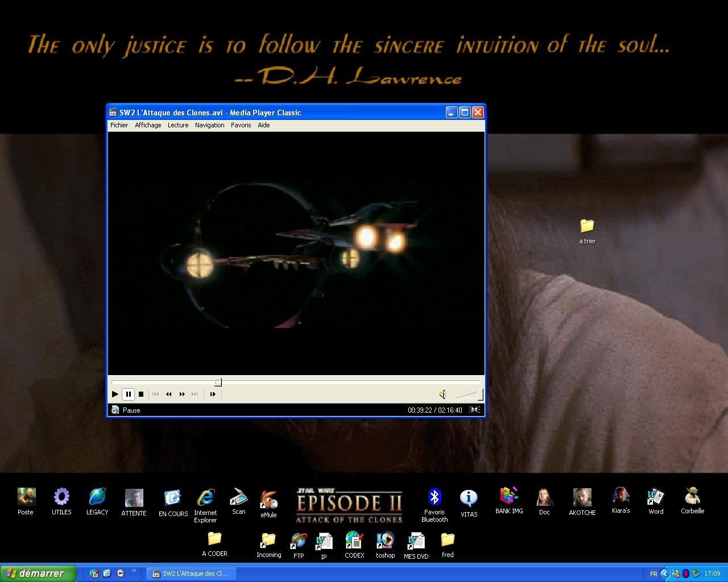Select the BANK IMG desktop icon
Screen dimensions: 728x582
click(509, 501)
